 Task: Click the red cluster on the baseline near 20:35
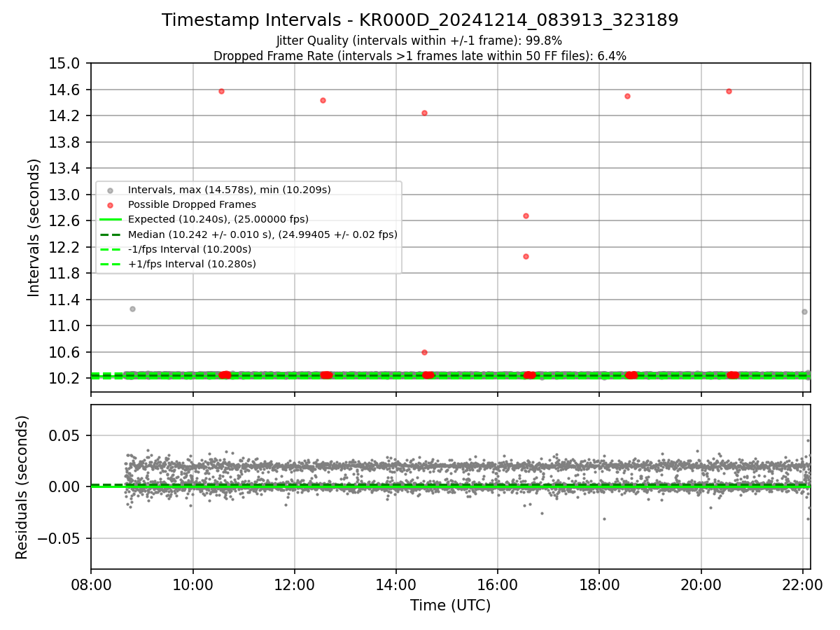pos(733,375)
